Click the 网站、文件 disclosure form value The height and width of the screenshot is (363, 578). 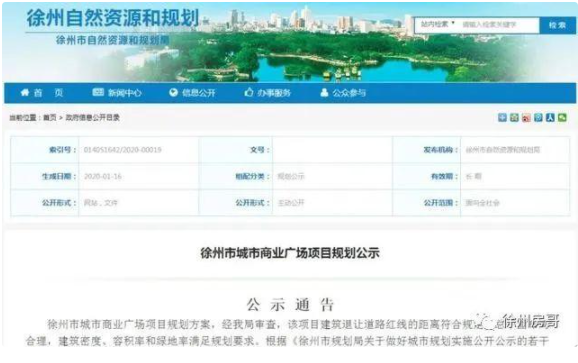click(101, 203)
